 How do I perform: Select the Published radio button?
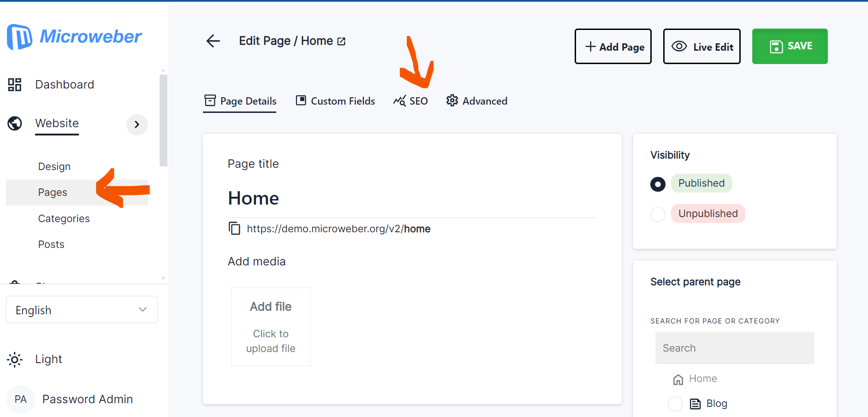658,184
